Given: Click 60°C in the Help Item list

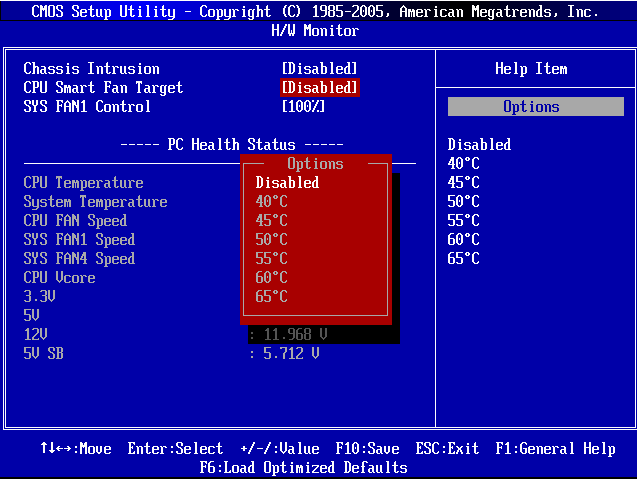Looking at the screenshot, I should pyautogui.click(x=464, y=239).
